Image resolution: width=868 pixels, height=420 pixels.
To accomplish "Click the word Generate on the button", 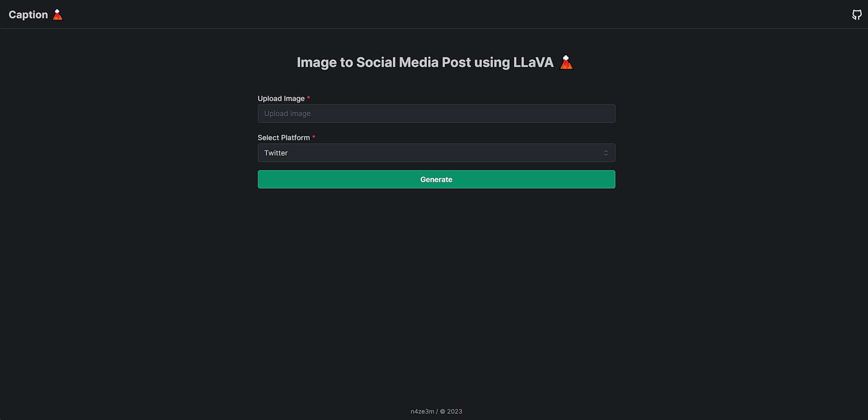I will 436,179.
